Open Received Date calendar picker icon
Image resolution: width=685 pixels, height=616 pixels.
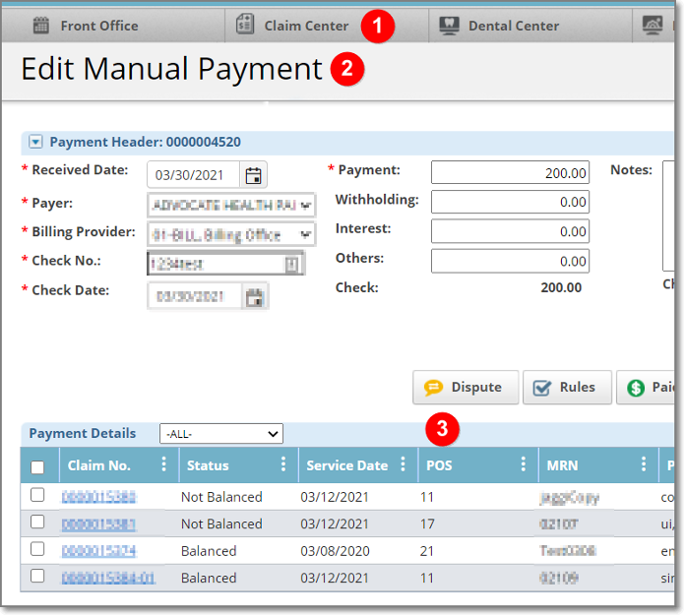pos(254,176)
